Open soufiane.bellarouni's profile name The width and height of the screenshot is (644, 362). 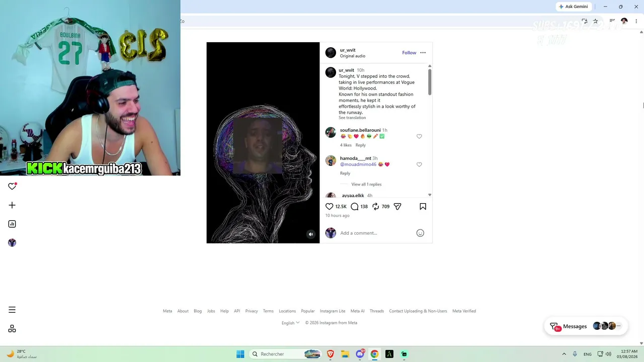coord(360,130)
